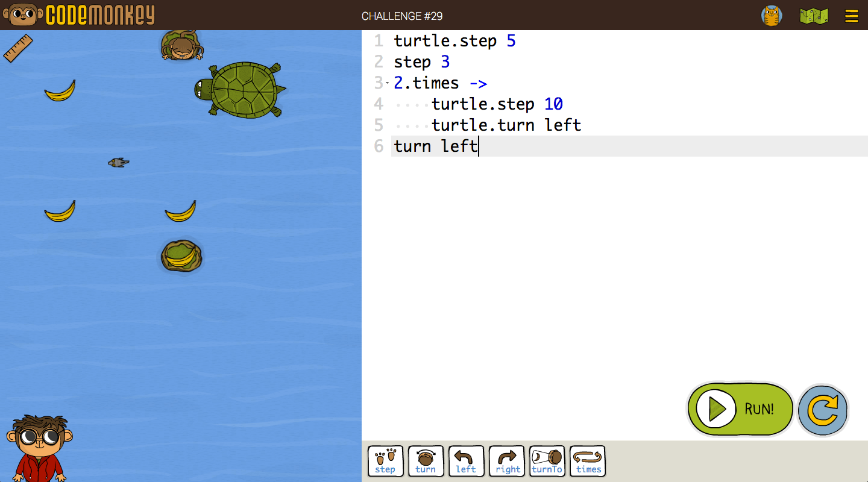
Task: Click the monkey guide character in red shirt
Action: [39, 448]
